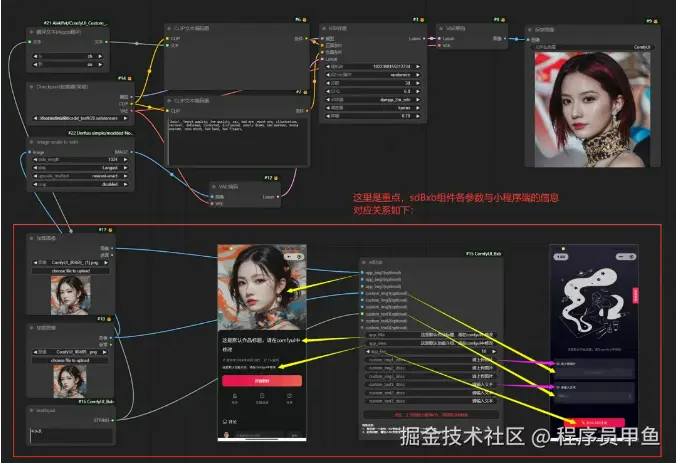Open the upscale_method nearest-exact dropdown
Image resolution: width=676 pixels, height=463 pixels.
[x=80, y=176]
